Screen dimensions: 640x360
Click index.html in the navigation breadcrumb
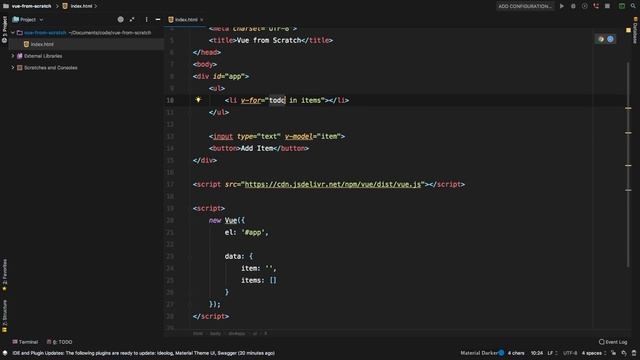pyautogui.click(x=81, y=6)
